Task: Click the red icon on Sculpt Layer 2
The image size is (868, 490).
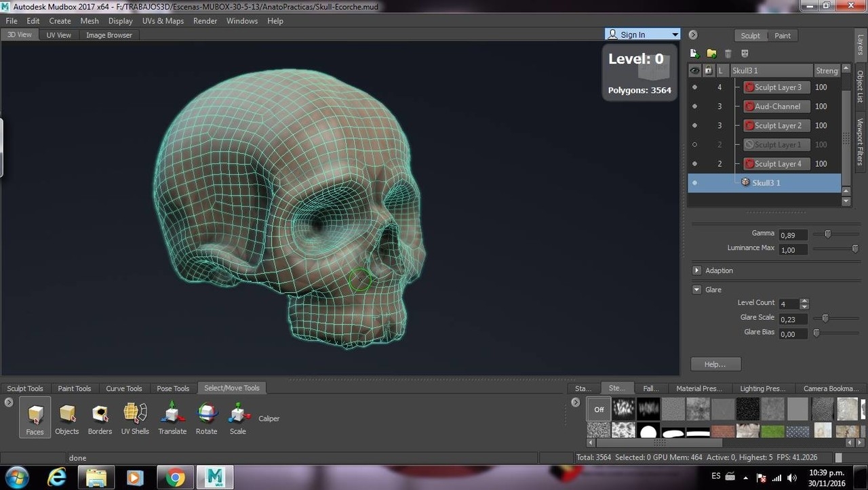Action: (x=749, y=125)
